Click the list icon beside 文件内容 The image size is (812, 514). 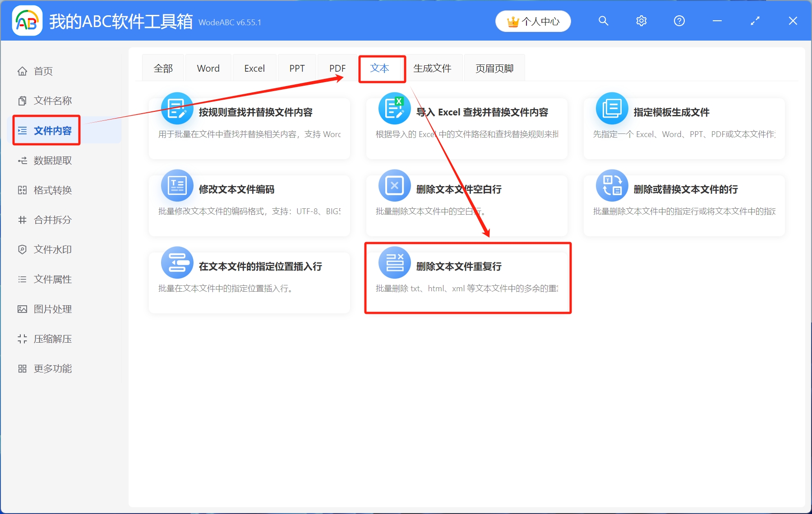(x=22, y=131)
